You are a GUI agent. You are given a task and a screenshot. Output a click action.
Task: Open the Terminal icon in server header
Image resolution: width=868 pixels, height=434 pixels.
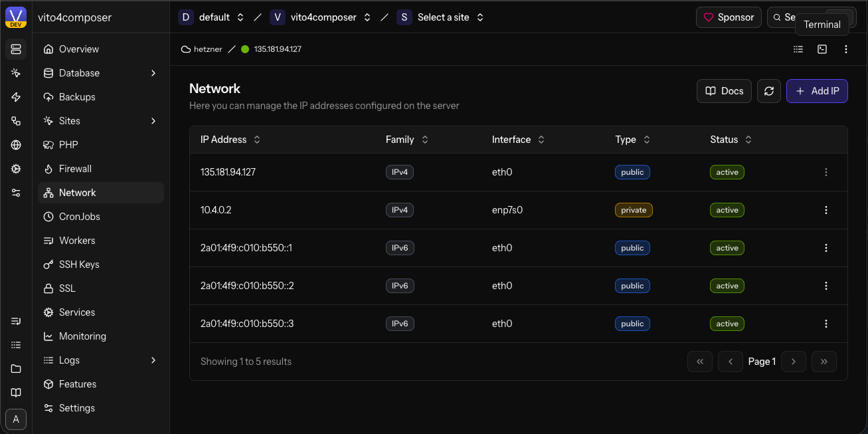(822, 49)
